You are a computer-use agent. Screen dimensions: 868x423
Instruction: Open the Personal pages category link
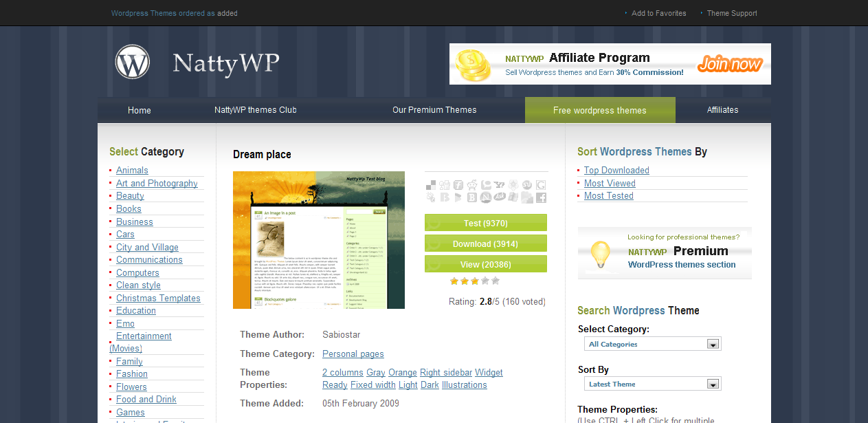353,354
